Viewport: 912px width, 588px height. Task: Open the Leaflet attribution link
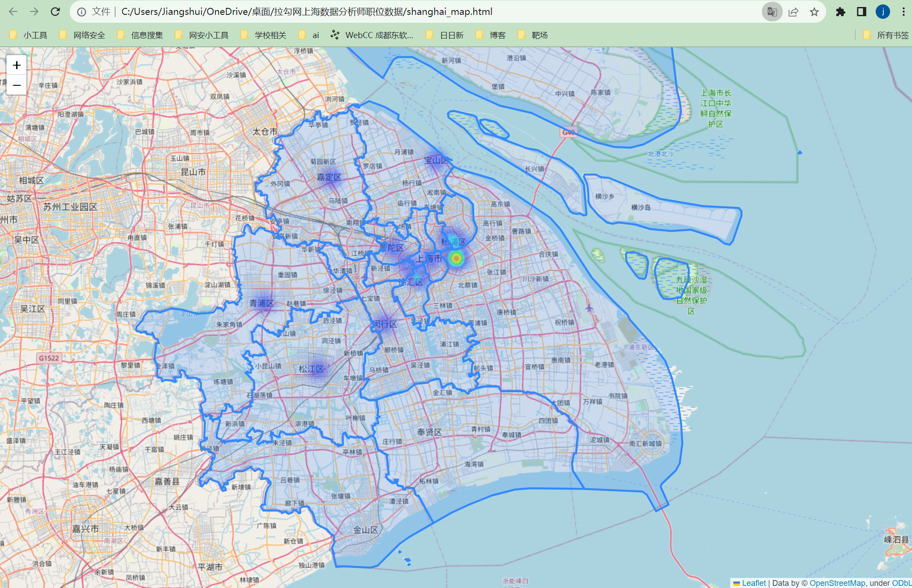[x=753, y=583]
